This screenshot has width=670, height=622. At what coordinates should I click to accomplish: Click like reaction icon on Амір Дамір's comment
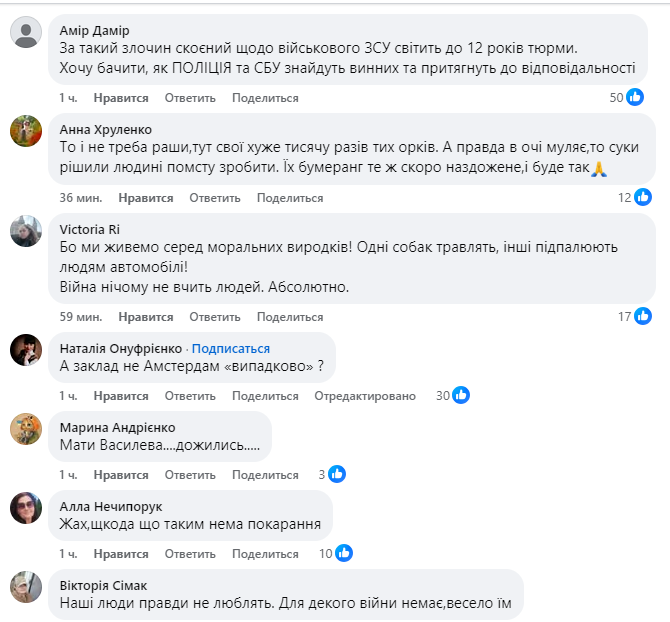(635, 98)
